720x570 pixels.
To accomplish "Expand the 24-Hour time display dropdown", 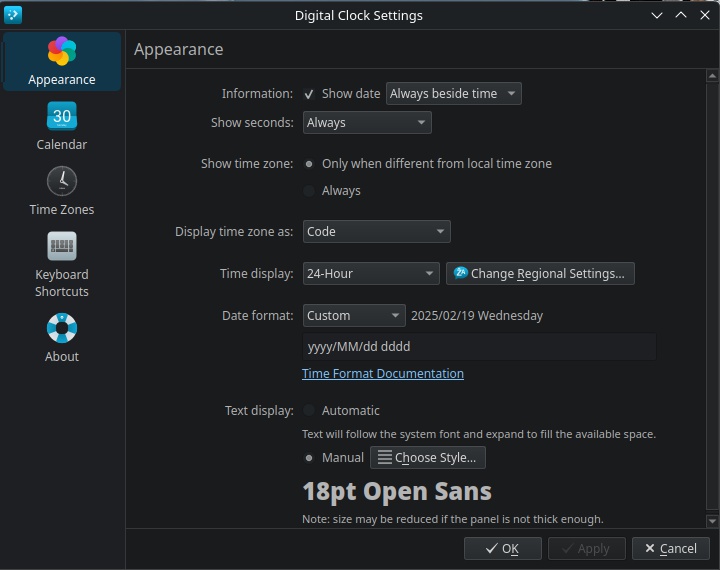I will [371, 274].
